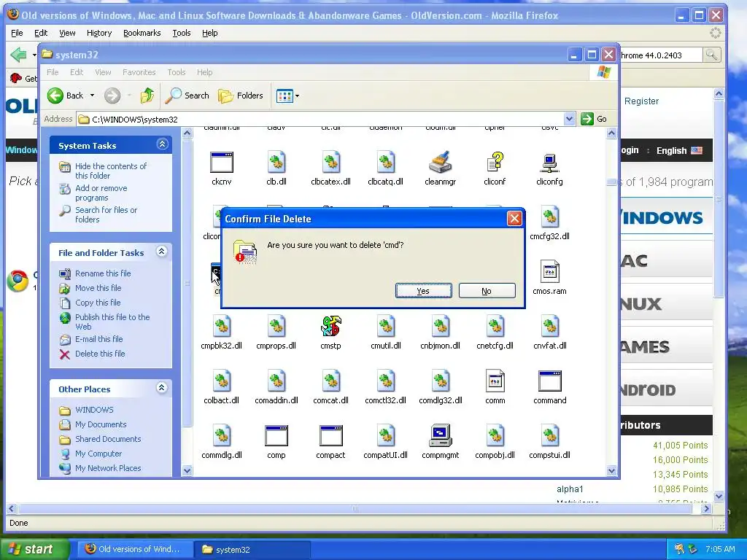Image resolution: width=747 pixels, height=560 pixels.
Task: Select the cnetcfg.dll file icon
Action: (495, 327)
